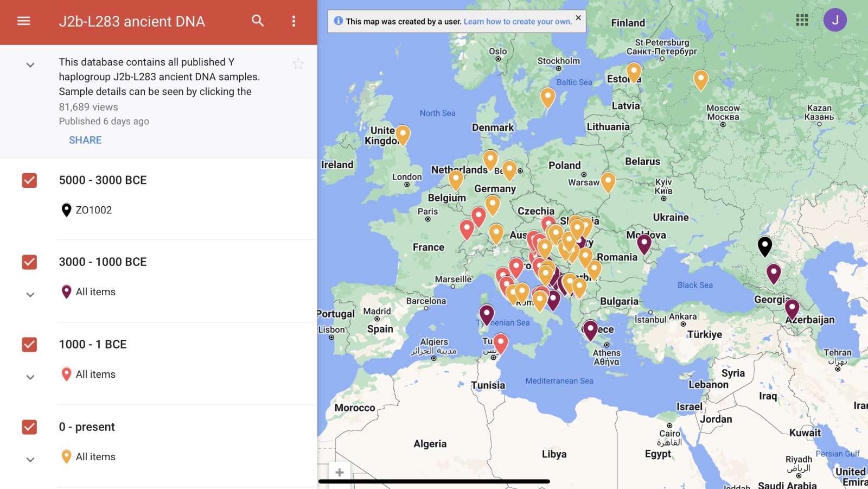This screenshot has height=489, width=868.
Task: Select the ZO1002 sample entry
Action: tap(94, 210)
